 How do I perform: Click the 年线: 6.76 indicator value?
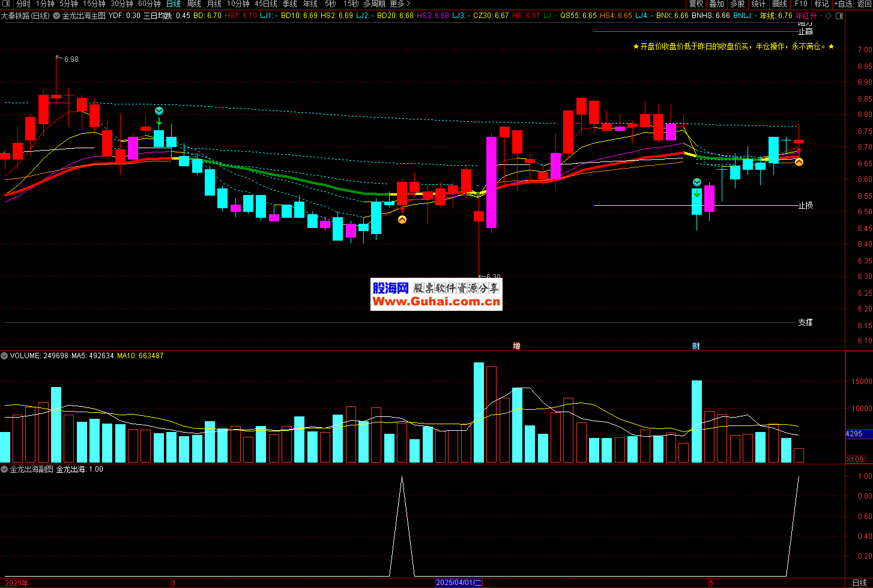pos(776,16)
